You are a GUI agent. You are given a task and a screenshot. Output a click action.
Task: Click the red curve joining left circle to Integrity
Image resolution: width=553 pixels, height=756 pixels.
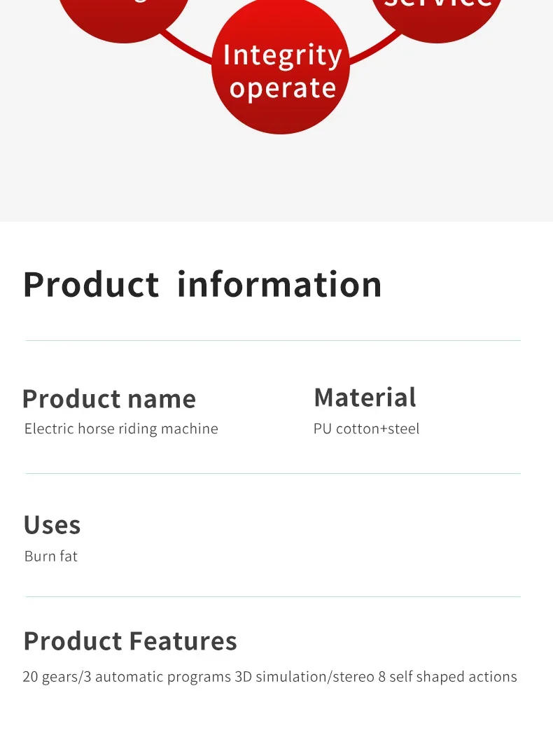[185, 48]
